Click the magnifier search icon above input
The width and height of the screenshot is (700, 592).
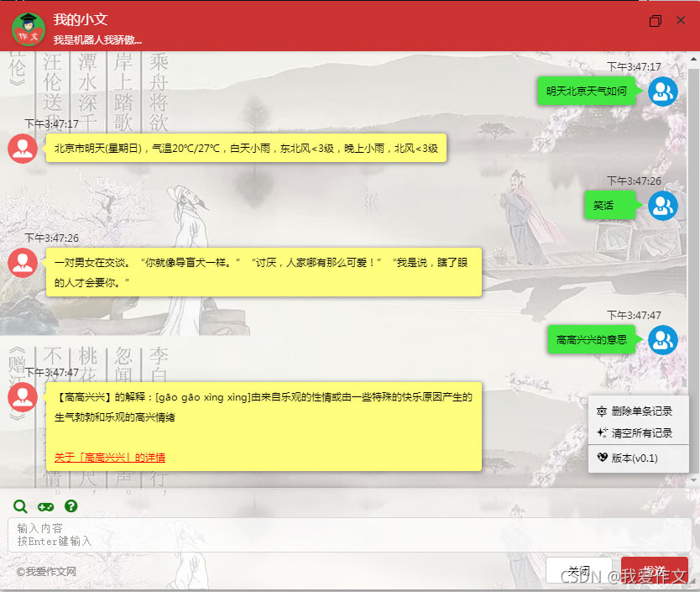click(20, 506)
